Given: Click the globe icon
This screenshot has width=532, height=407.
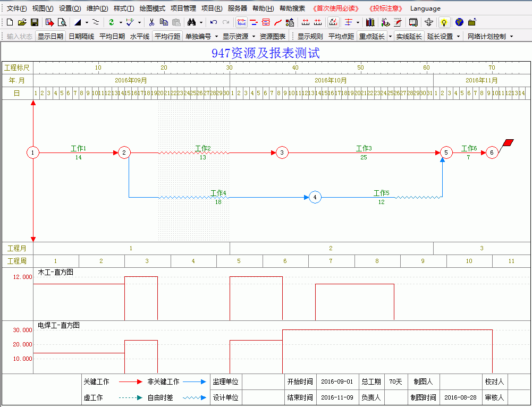Looking at the screenshot, I should (x=459, y=22).
